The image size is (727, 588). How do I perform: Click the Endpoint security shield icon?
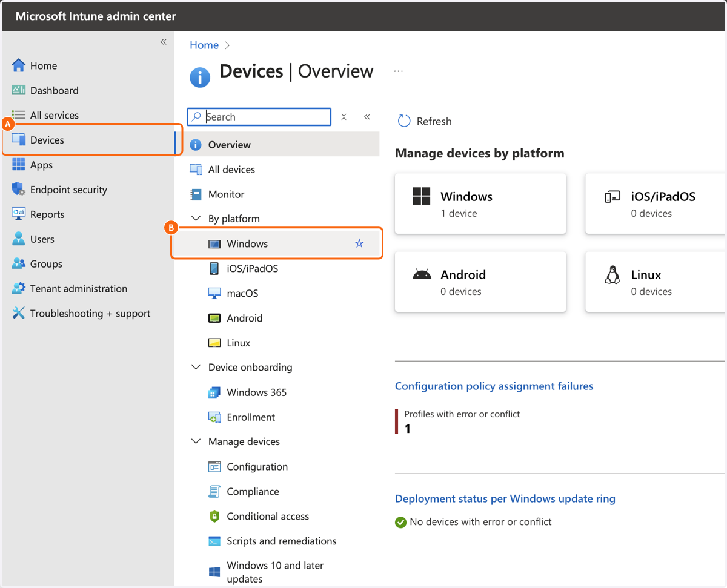click(19, 190)
